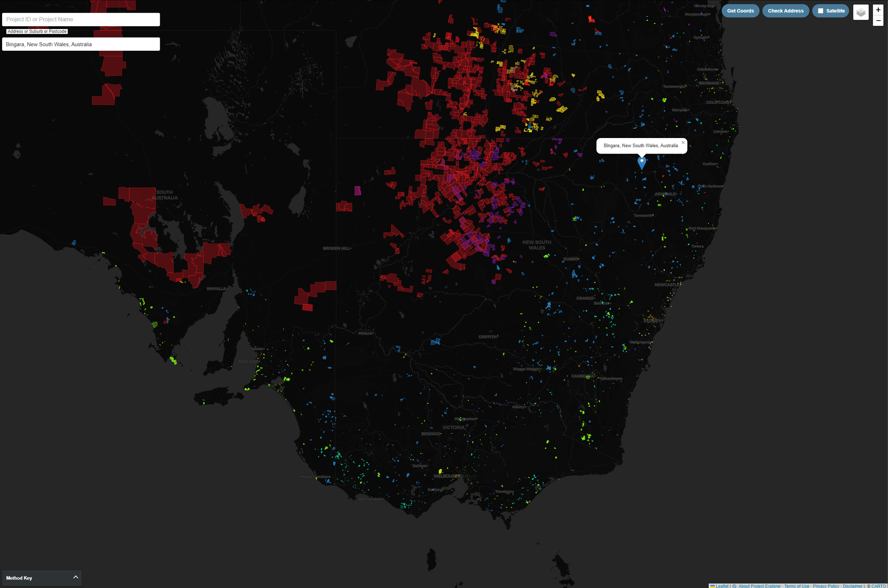Toggle the Satellite checkbox
Image resolution: width=888 pixels, height=588 pixels.
click(x=821, y=11)
